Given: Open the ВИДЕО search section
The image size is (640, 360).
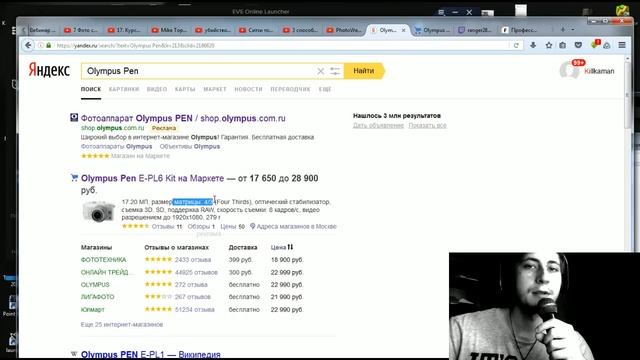Looking at the screenshot, I should coord(157,89).
